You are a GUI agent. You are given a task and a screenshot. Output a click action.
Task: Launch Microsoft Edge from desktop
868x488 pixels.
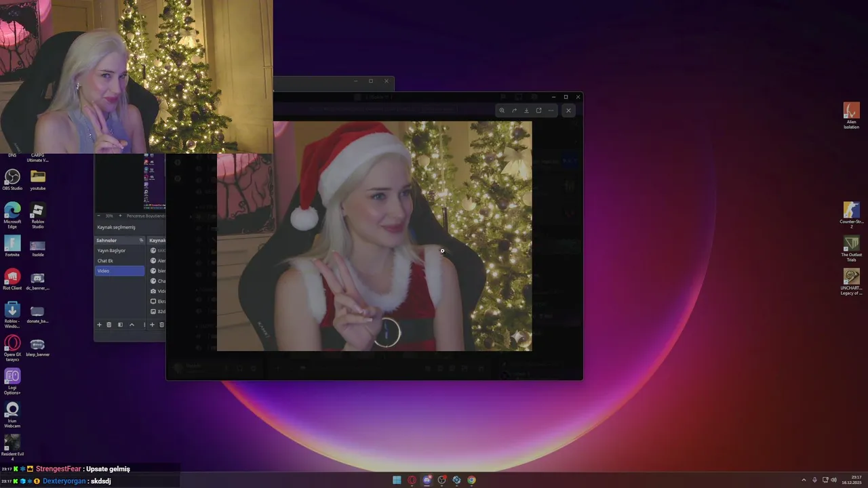12,216
